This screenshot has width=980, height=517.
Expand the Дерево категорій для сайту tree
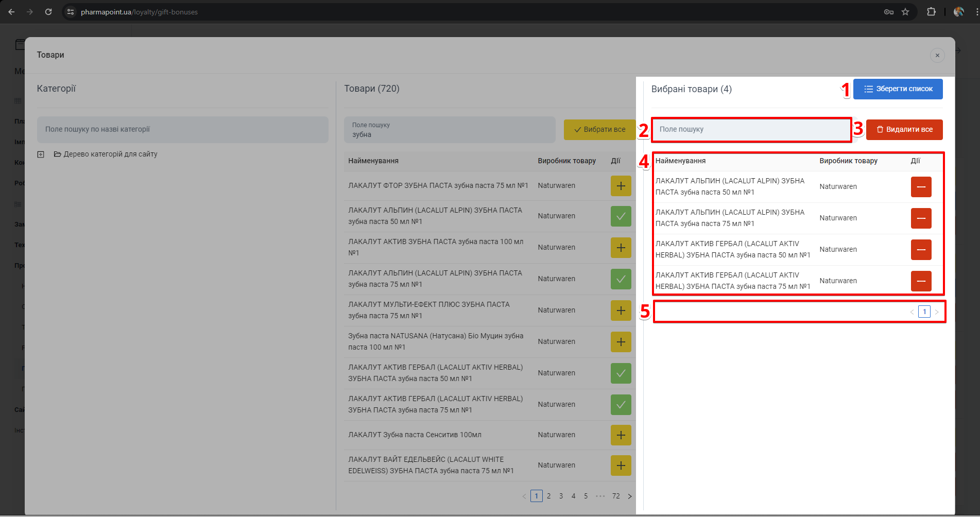point(41,154)
